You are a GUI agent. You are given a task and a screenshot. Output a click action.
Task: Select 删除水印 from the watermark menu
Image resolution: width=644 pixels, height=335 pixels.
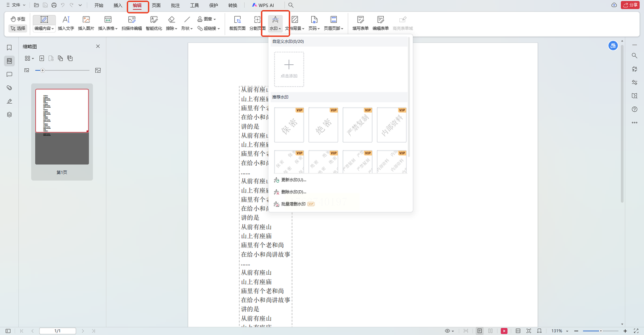293,192
